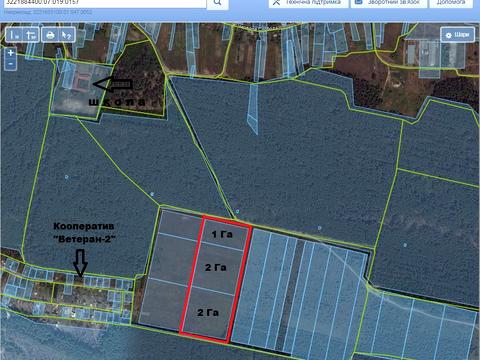This screenshot has height=360, width=480.
Task: Select the distance measurement tool
Action: click(14, 35)
